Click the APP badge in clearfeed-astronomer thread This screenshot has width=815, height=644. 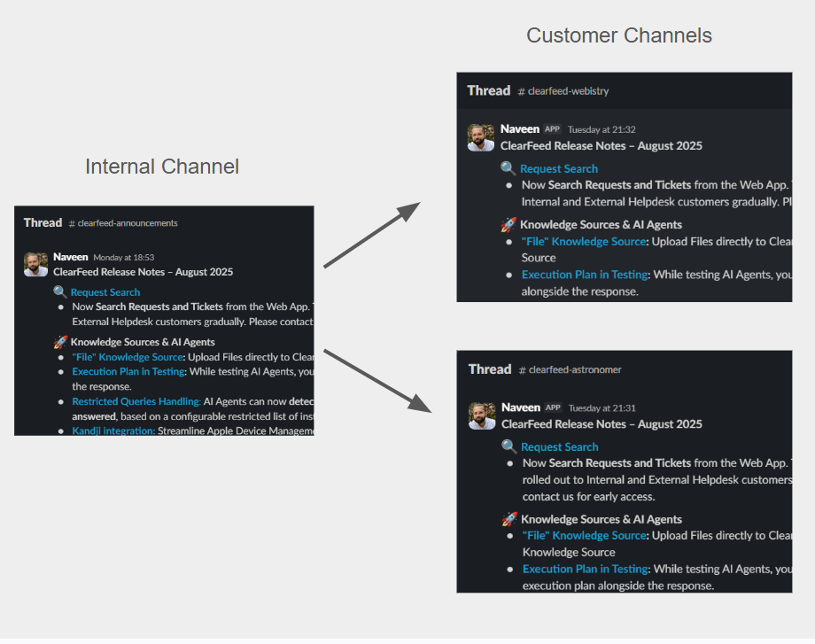click(x=553, y=408)
